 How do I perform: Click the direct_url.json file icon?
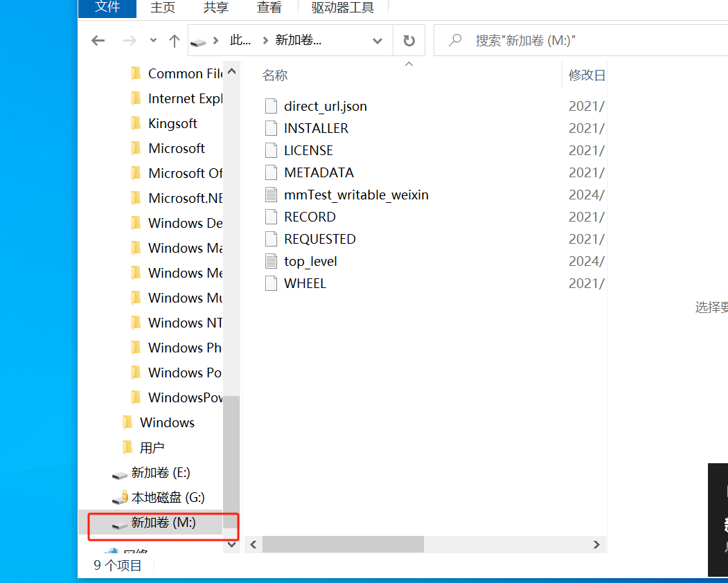coord(272,106)
